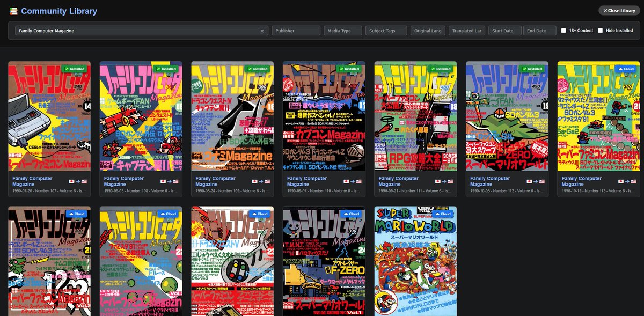This screenshot has width=644, height=316.
Task: Click Cloud badge on Super Mario World cover
Action: (444, 214)
